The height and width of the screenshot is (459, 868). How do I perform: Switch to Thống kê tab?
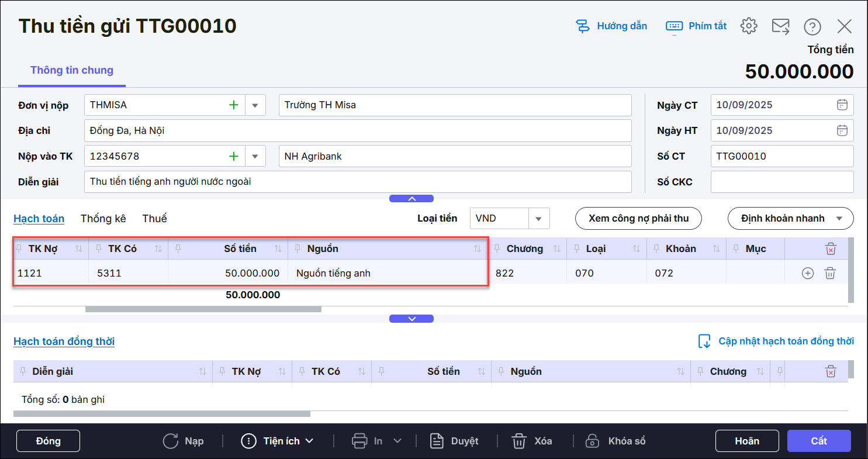103,218
